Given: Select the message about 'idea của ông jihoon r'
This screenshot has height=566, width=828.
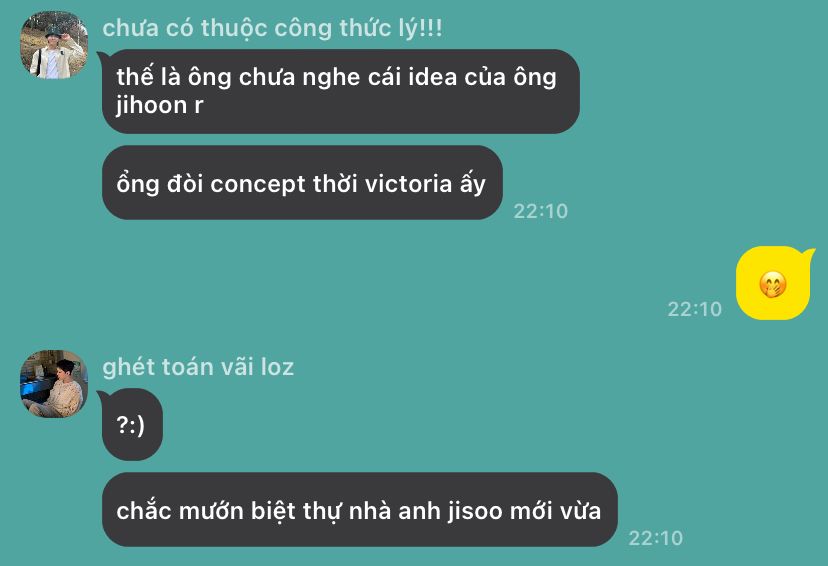Looking at the screenshot, I should 341,91.
